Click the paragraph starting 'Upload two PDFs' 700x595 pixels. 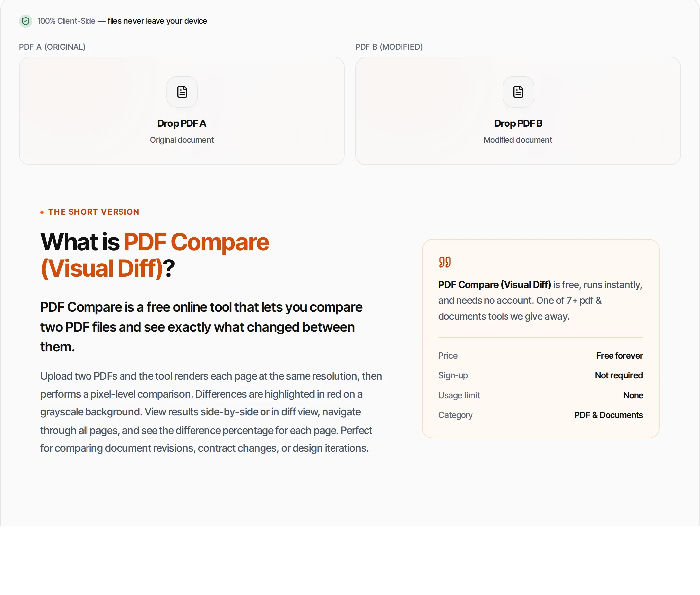[x=211, y=412]
